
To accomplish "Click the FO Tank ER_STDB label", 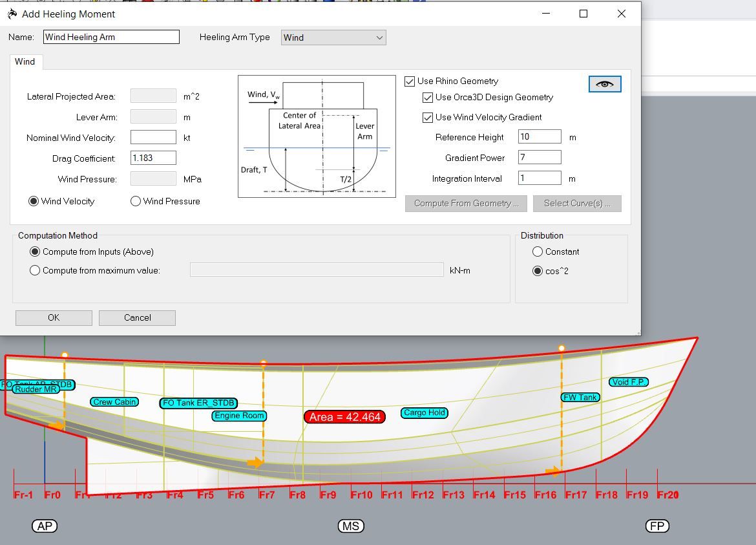I will 198,403.
